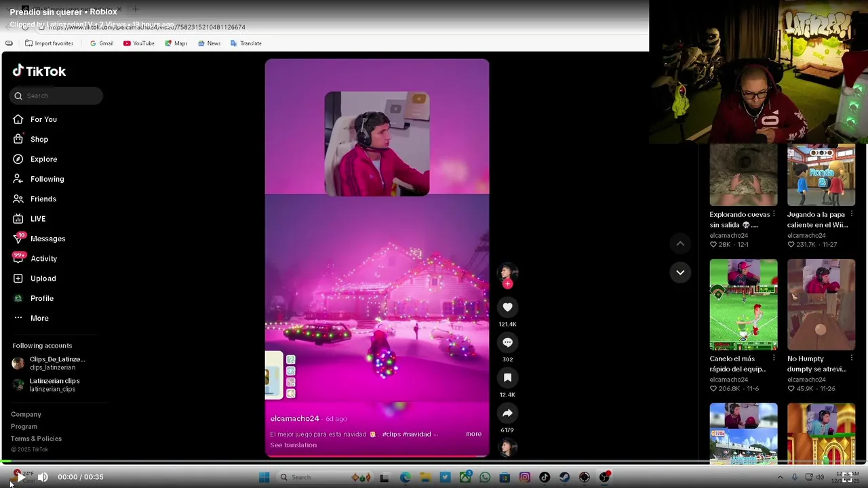Go to Explore in sidebar
Viewport: 868px width, 488px height.
click(35, 159)
